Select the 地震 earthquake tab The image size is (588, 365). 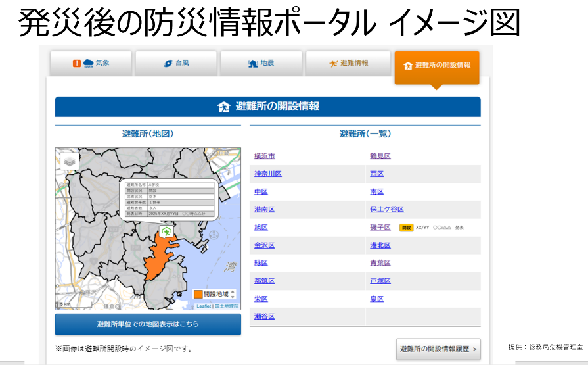click(x=261, y=64)
